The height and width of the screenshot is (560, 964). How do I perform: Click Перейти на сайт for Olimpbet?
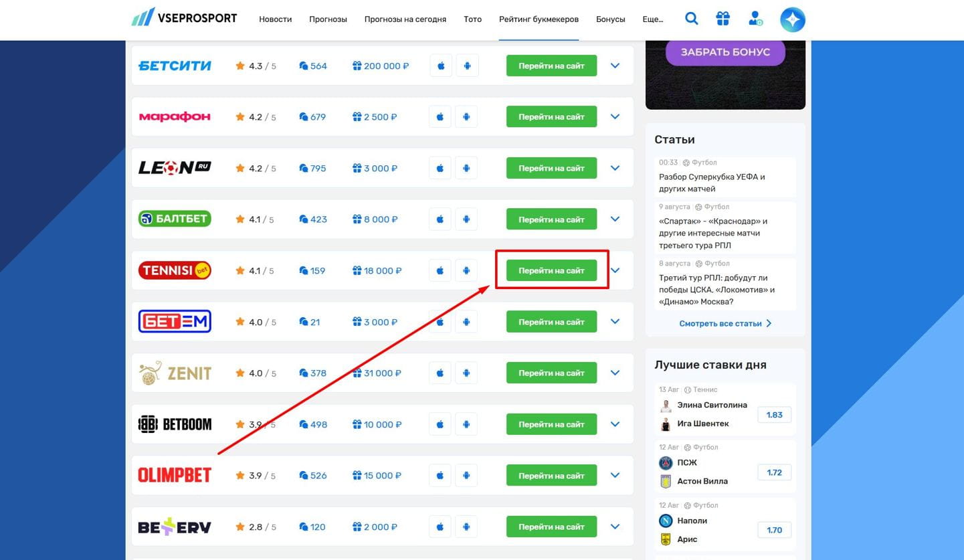[x=551, y=476]
